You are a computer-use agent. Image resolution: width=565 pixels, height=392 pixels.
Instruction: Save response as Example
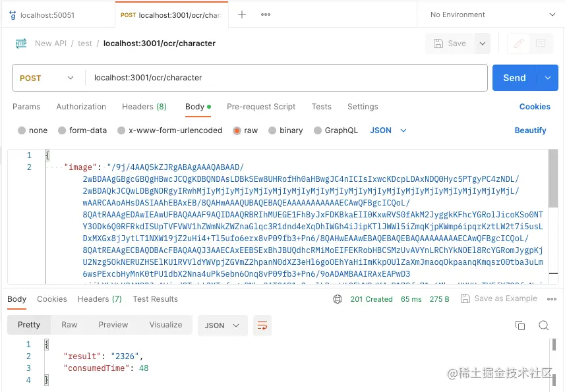pyautogui.click(x=498, y=298)
